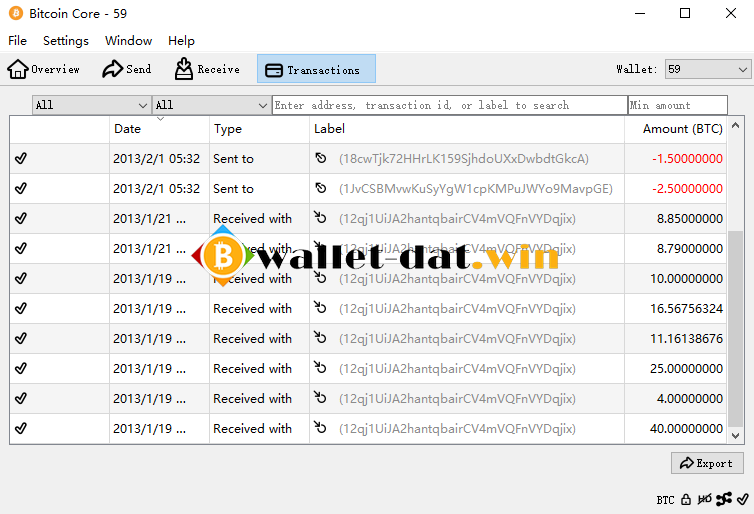Click the sync status checkmark icon

742,500
